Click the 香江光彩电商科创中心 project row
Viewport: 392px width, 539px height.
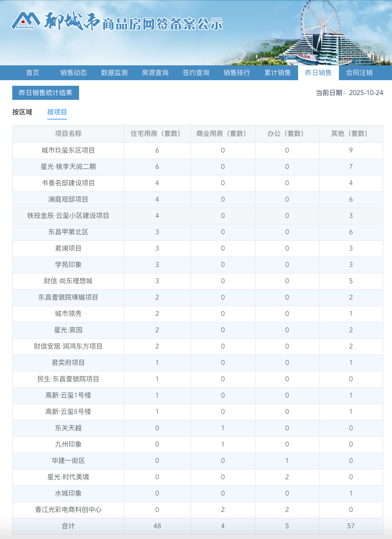coord(68,510)
